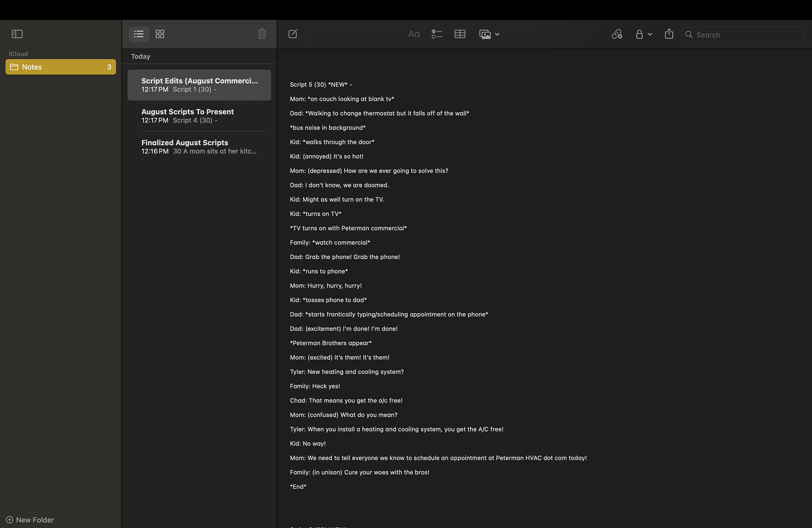Click line 'Family: Heck yes!'
812x528 pixels.
315,386
